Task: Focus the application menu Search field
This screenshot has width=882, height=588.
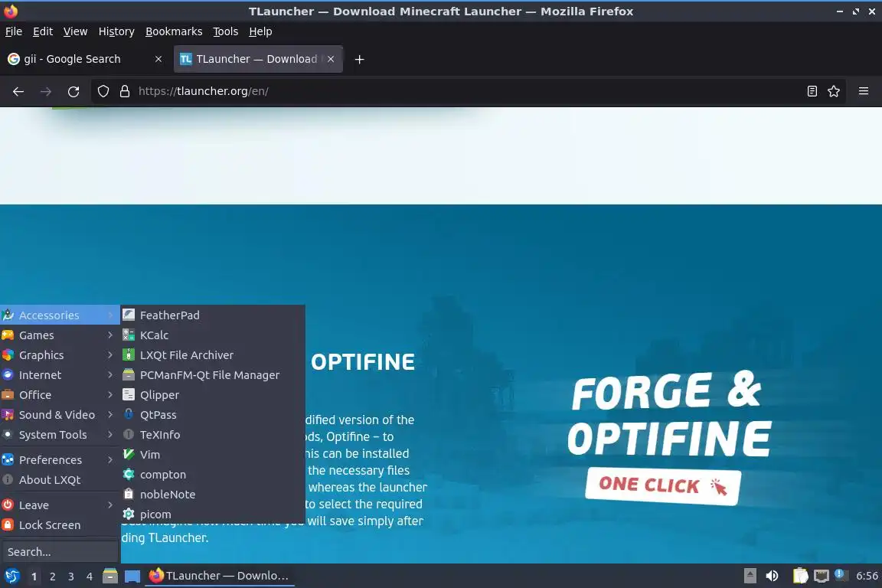Action: (60, 552)
